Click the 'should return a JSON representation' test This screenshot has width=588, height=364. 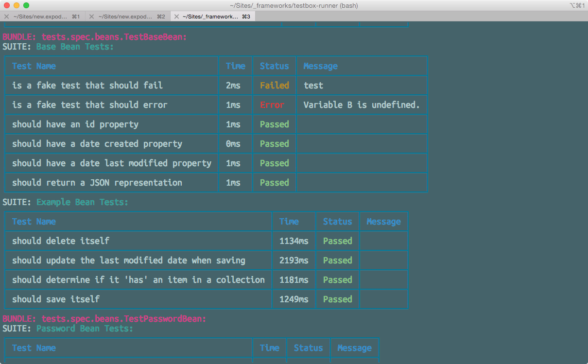click(97, 183)
